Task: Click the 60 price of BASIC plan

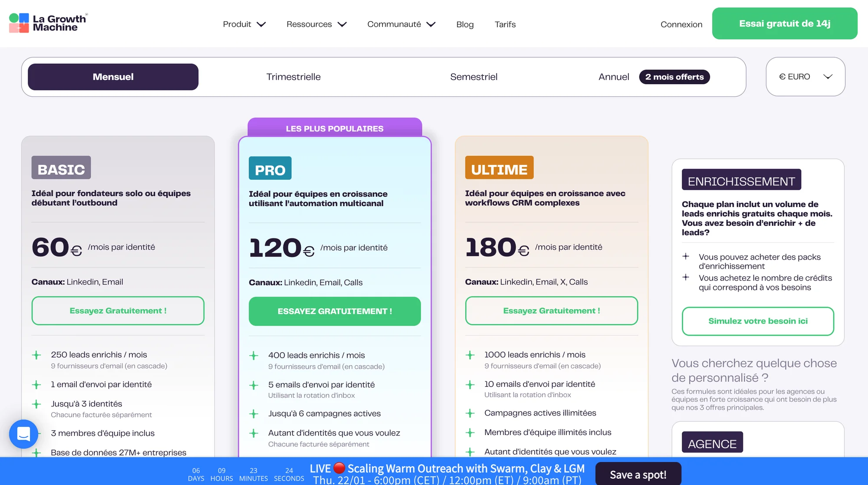Action: [50, 247]
